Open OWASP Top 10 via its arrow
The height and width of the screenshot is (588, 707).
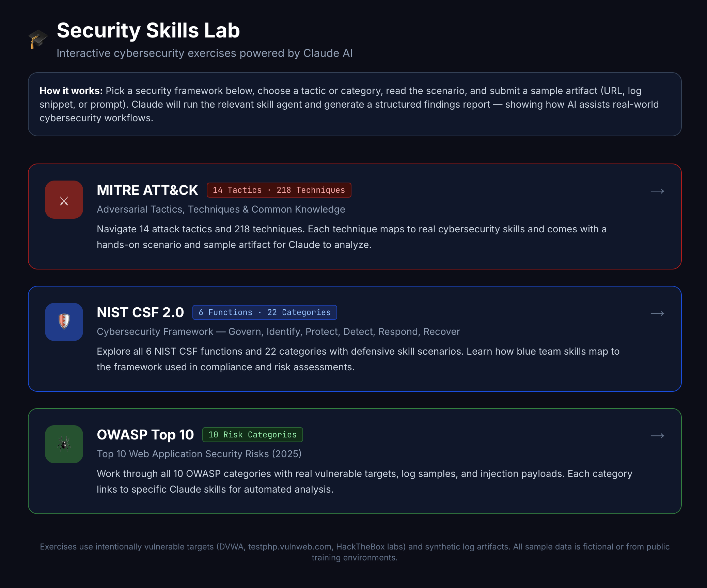pos(657,436)
